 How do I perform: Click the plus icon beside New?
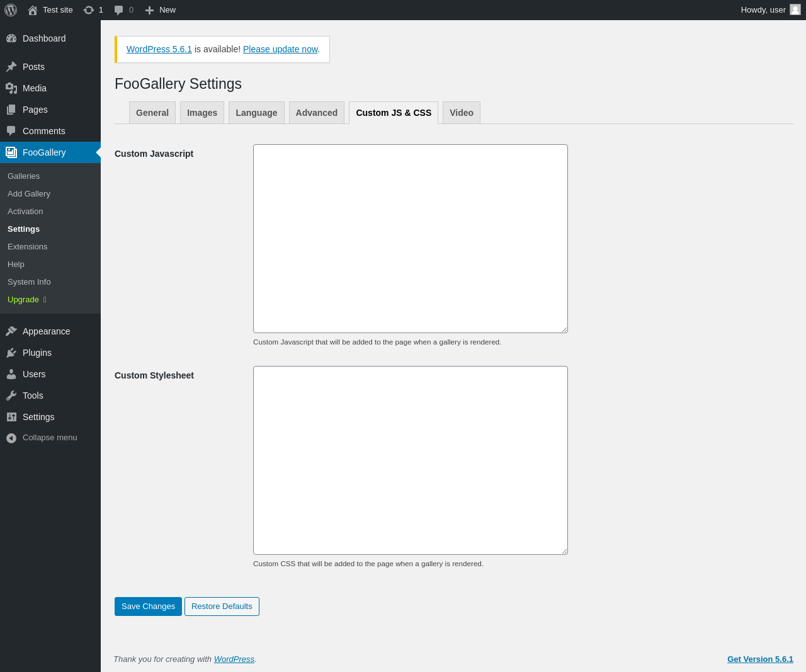point(149,10)
